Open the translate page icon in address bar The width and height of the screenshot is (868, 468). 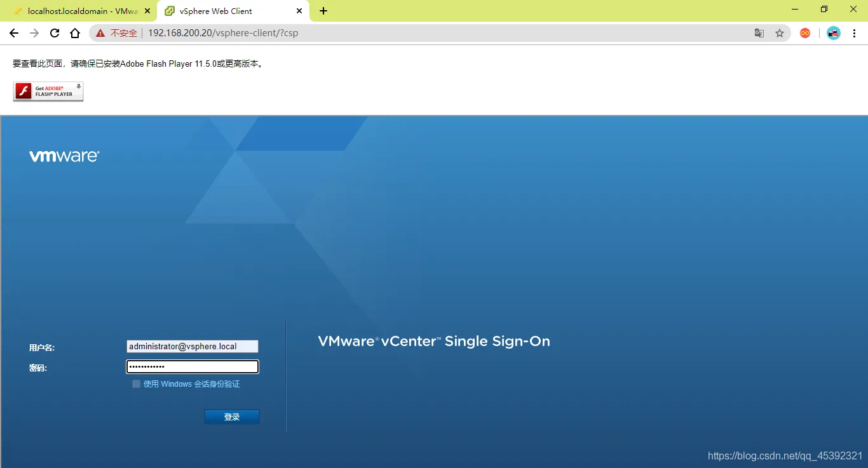tap(759, 33)
